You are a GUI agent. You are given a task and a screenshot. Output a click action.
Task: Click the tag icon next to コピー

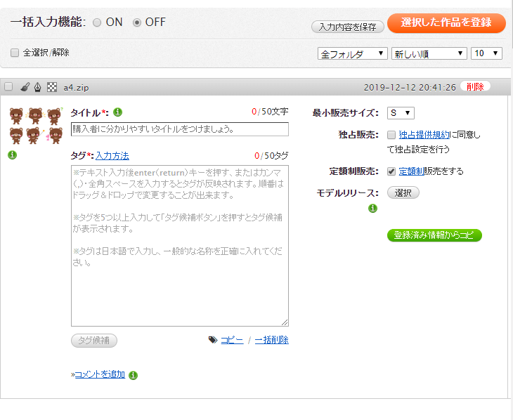pyautogui.click(x=212, y=340)
